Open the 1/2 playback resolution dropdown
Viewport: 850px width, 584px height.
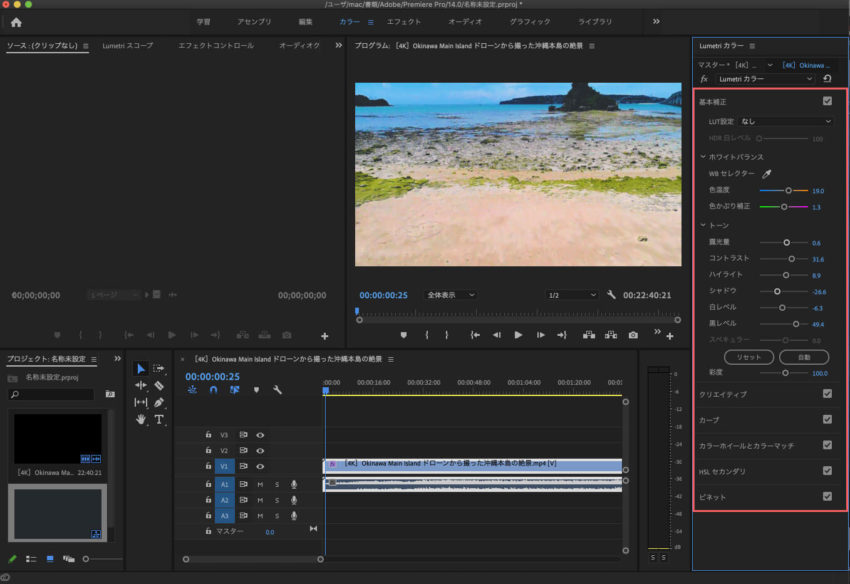pyautogui.click(x=571, y=295)
